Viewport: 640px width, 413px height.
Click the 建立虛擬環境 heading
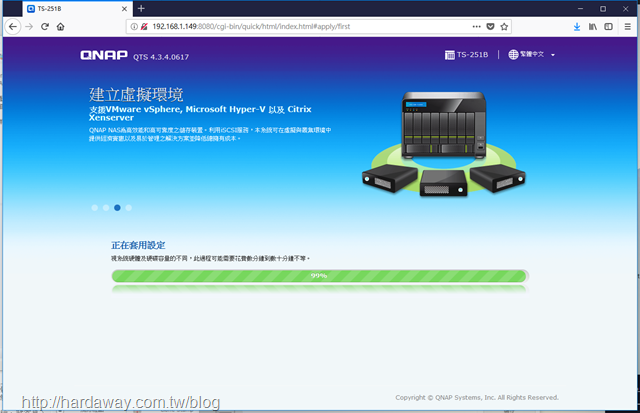(x=136, y=95)
